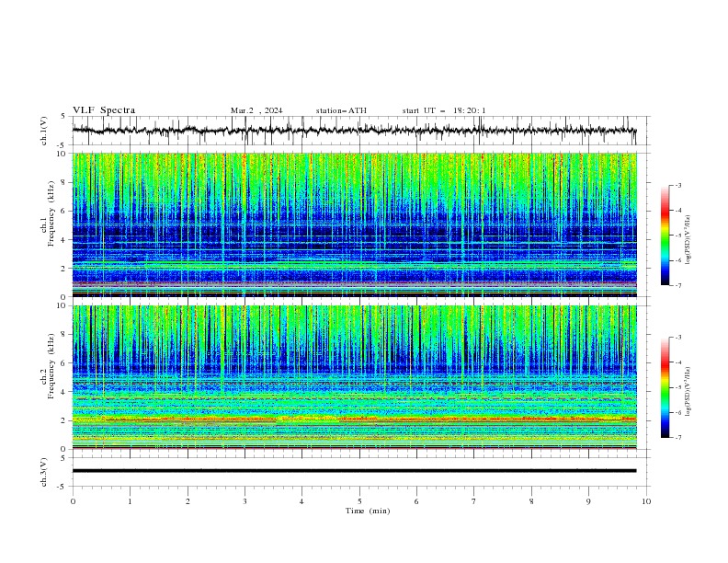This screenshot has width=728, height=563.
Task: Click the 'start UT = 18:20: 1' header text
Action: click(444, 110)
